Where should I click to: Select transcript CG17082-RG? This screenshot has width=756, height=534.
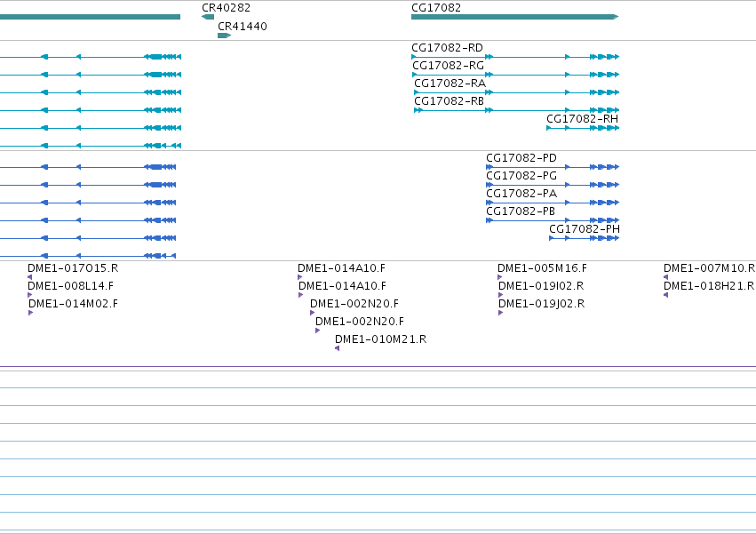[515, 75]
